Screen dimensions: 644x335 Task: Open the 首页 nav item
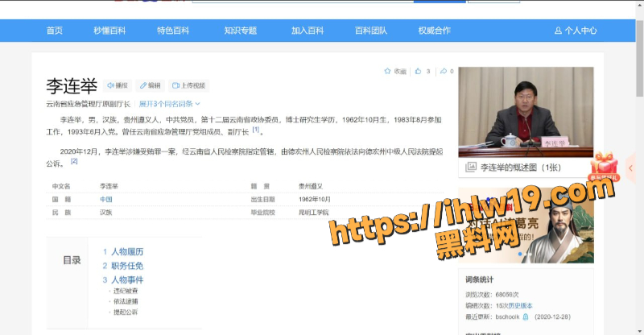pos(54,31)
